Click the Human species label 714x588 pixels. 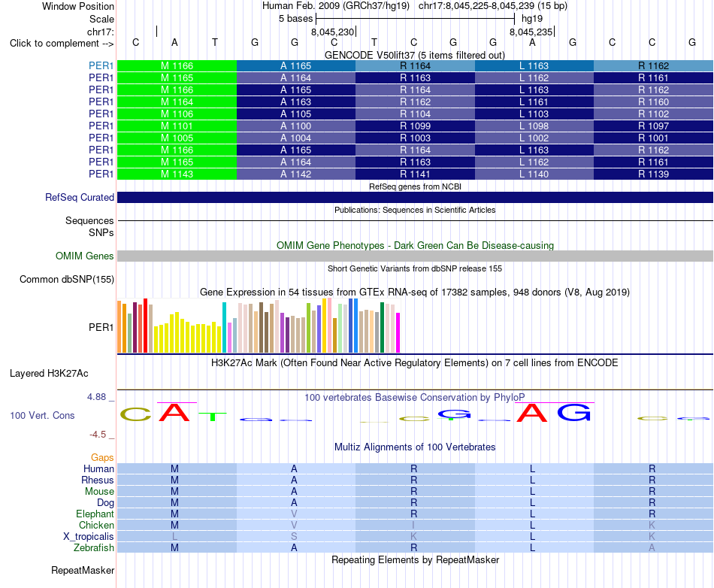98,468
